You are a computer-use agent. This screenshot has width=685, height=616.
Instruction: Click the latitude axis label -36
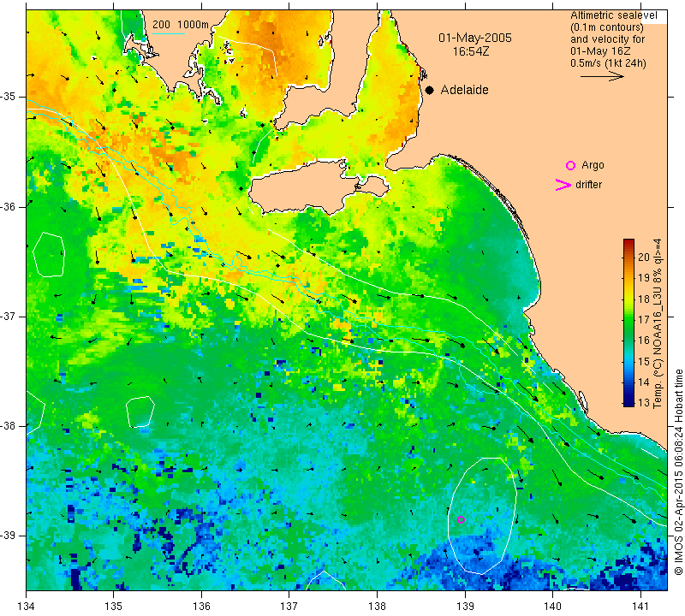[x=9, y=206]
